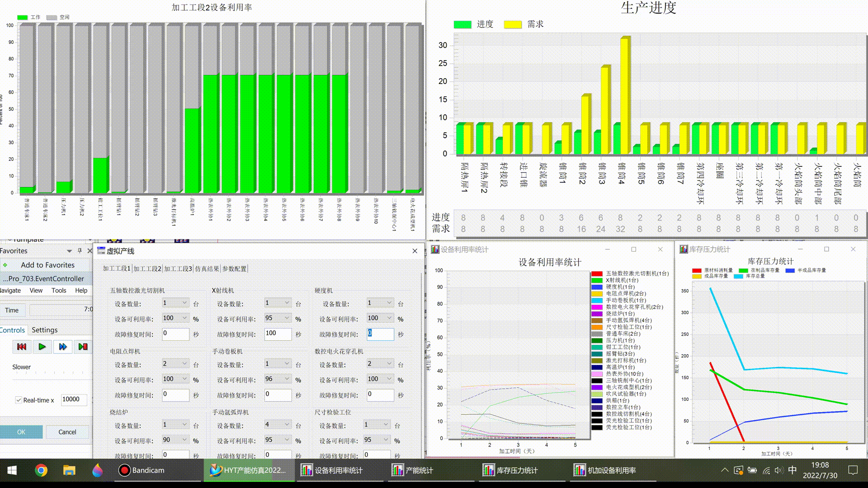Screen dimensions: 868x488
Task: Start the simulation with the green play button
Action: [42, 347]
